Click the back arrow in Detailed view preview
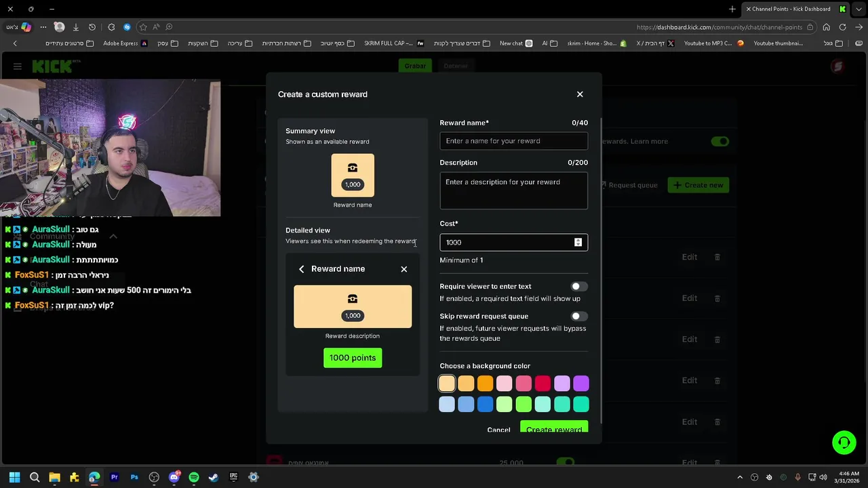The height and width of the screenshot is (488, 868). tap(302, 269)
